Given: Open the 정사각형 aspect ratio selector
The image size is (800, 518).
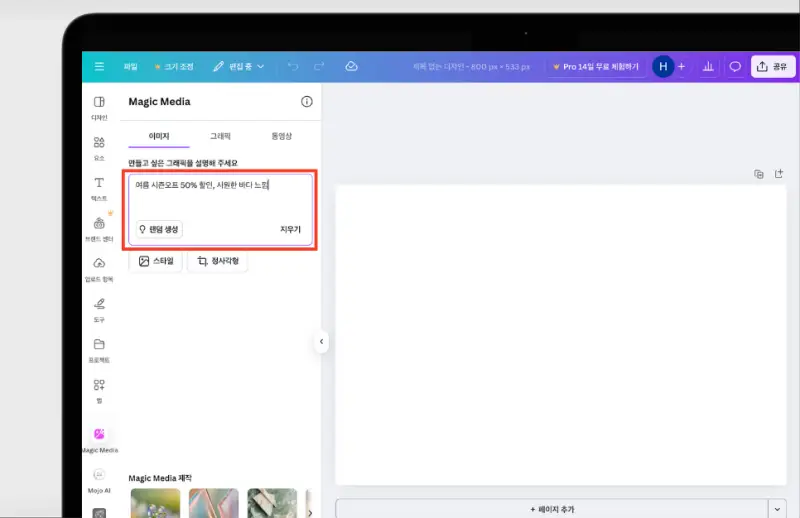Looking at the screenshot, I should click(x=217, y=261).
